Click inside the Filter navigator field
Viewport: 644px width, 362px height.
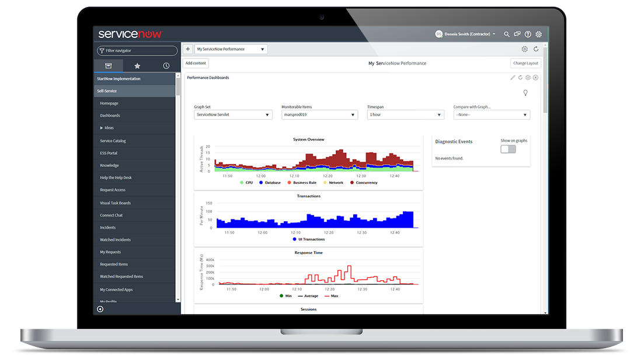point(137,50)
